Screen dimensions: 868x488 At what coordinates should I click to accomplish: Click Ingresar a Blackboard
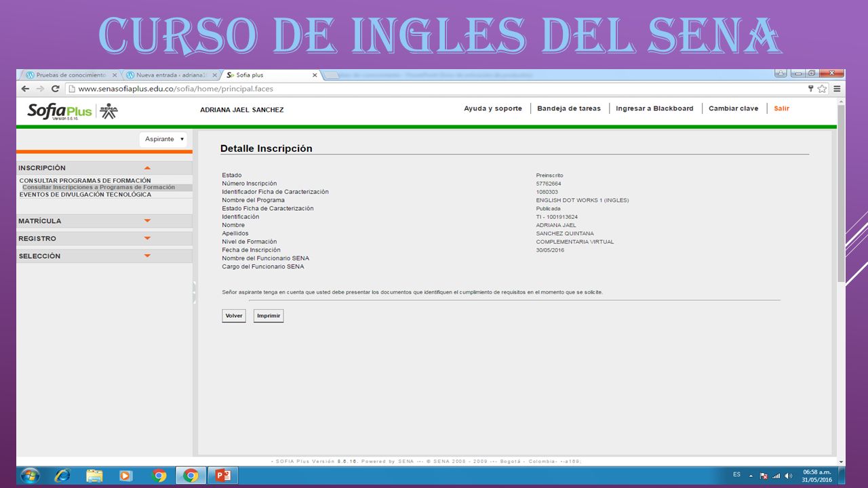[x=654, y=108]
